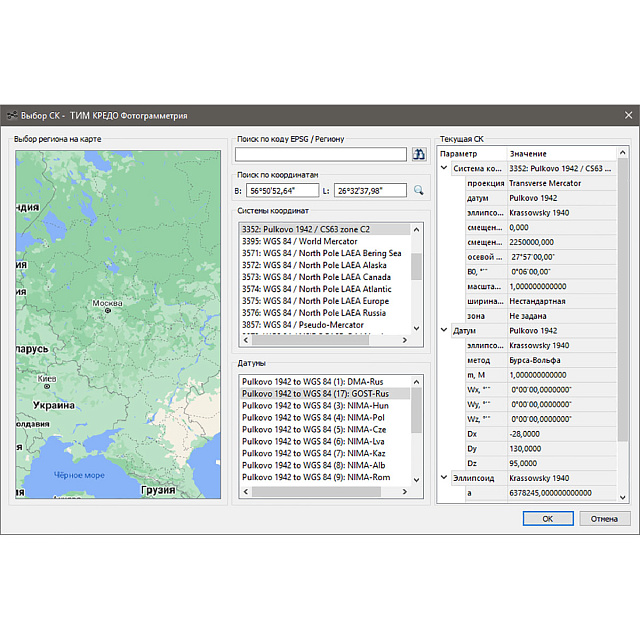Click the Transverse Mercator projection value

(545, 183)
